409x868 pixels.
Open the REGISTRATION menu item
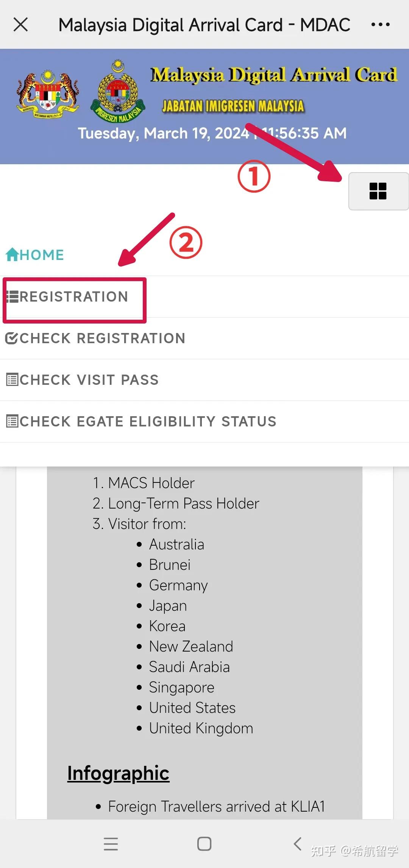[x=74, y=297]
